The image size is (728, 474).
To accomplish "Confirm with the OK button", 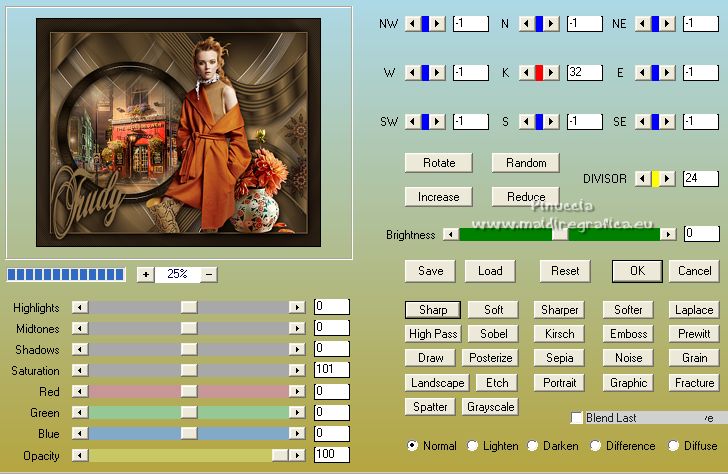I will pos(637,271).
